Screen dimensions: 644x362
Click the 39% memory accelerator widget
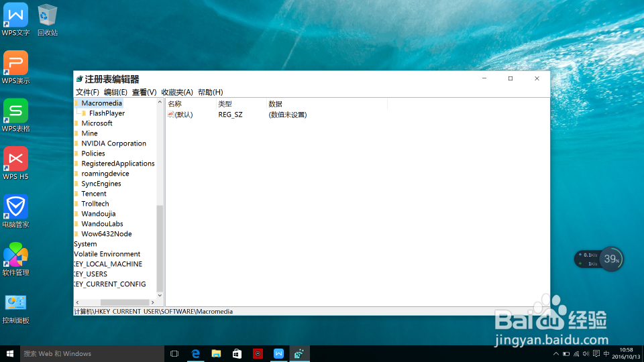point(611,259)
